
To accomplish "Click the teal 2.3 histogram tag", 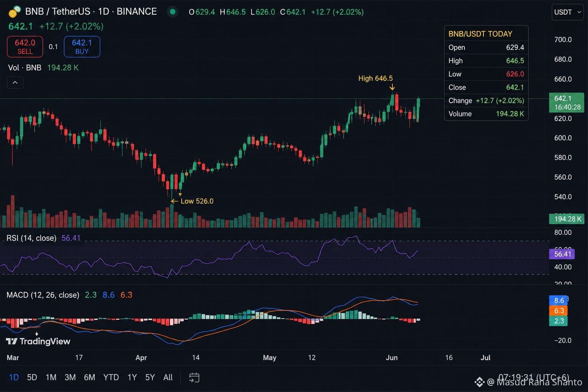I will tap(558, 321).
